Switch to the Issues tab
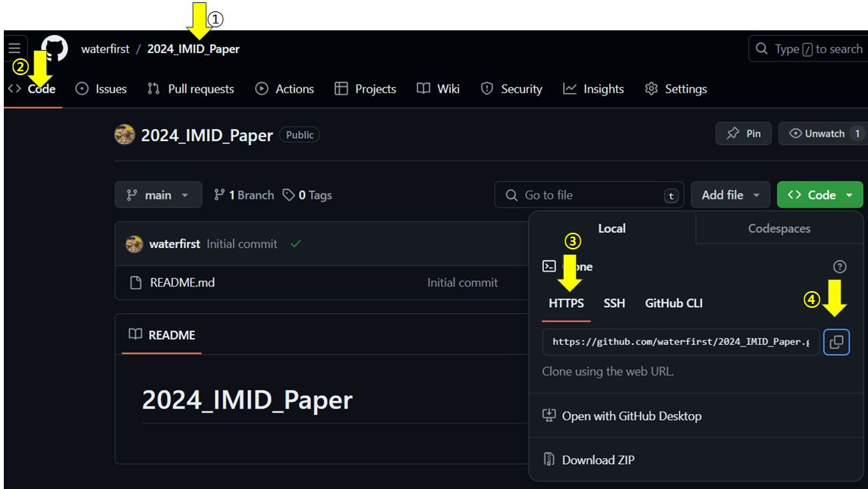868x489 pixels. 102,89
